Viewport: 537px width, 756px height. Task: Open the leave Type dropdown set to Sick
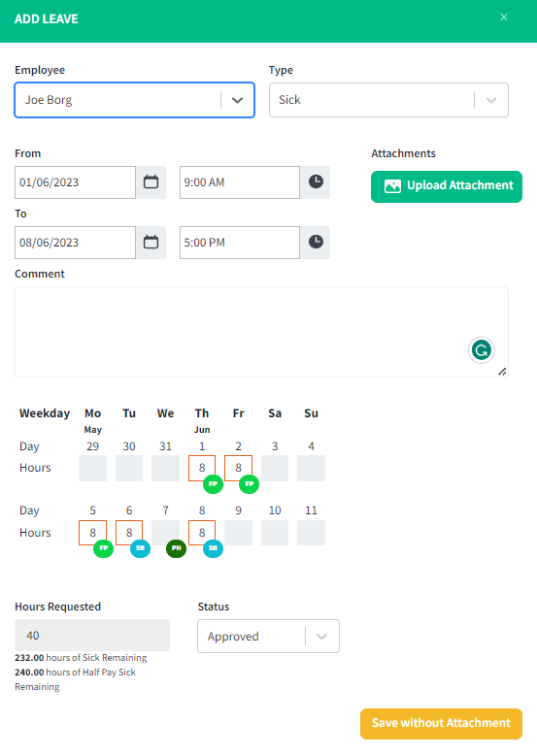388,100
